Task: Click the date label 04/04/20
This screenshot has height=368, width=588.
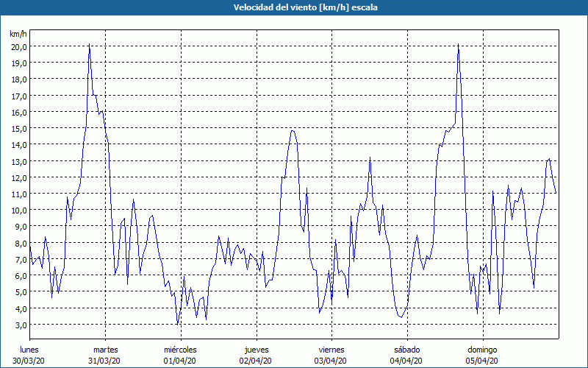Action: [x=406, y=361]
